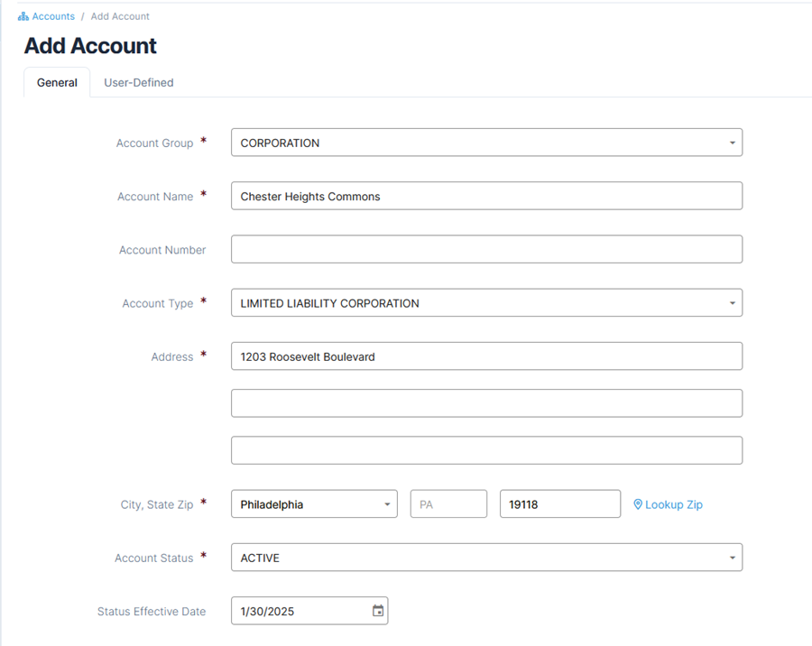
Task: Expand the Account Group dropdown arrow
Action: 733,143
